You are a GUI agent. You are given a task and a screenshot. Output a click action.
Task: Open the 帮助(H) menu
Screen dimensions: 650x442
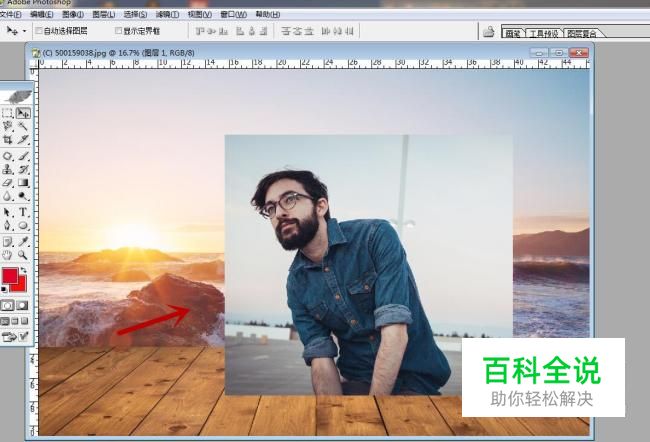pos(267,15)
